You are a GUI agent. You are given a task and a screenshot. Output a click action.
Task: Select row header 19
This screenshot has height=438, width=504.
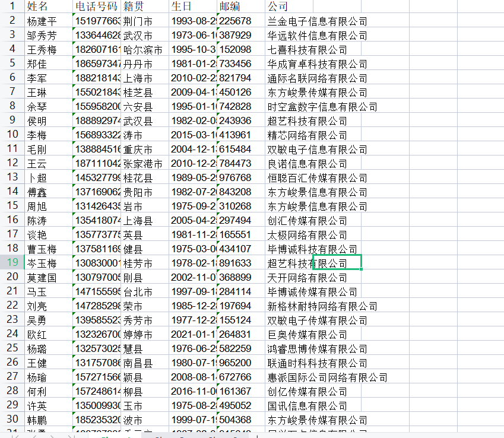click(12, 262)
